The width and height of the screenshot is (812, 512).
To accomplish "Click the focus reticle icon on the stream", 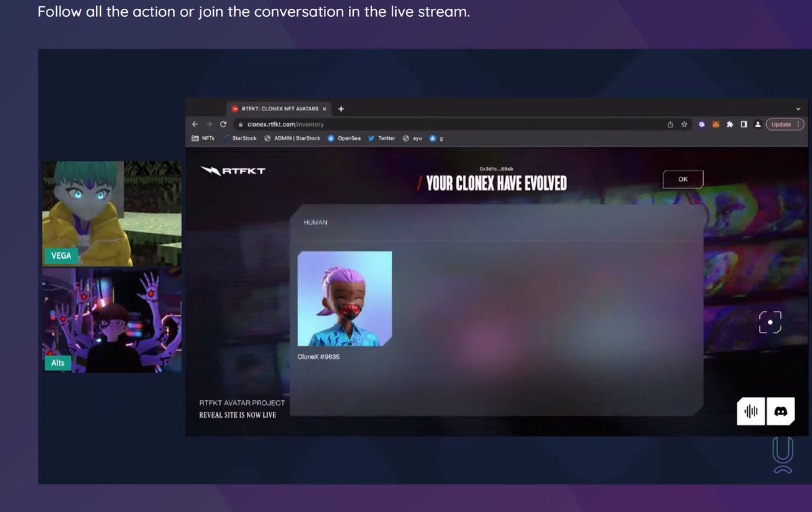I will [x=769, y=323].
